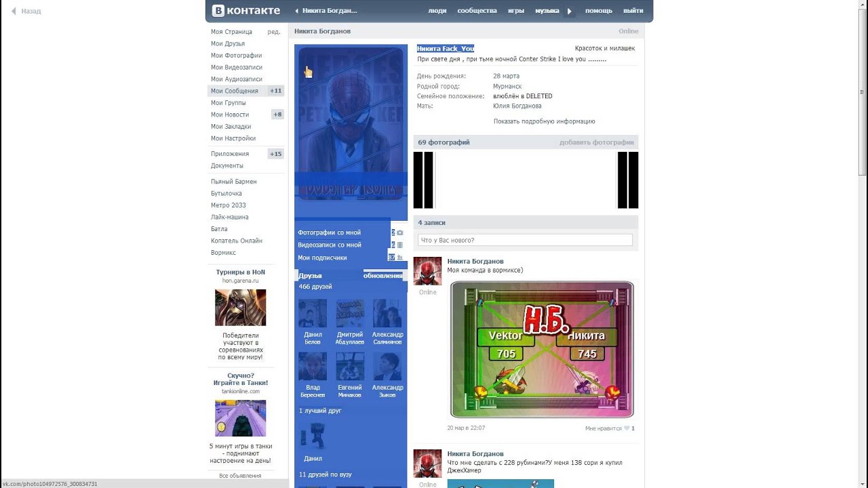Open музыка in top navigation
Screen dimensions: 868x488
547,11
